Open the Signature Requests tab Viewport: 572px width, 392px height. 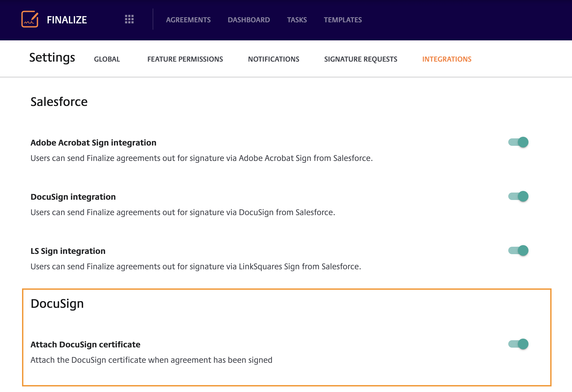[x=361, y=59]
